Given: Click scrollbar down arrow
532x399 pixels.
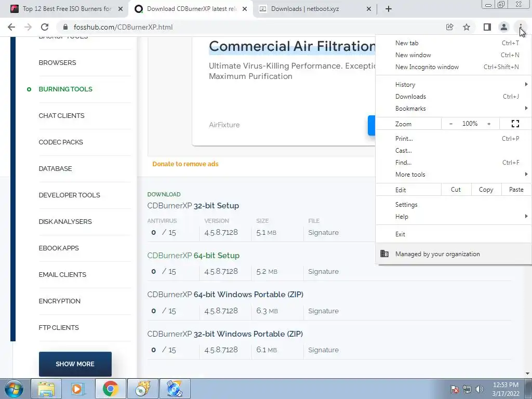Looking at the screenshot, I should 527,374.
